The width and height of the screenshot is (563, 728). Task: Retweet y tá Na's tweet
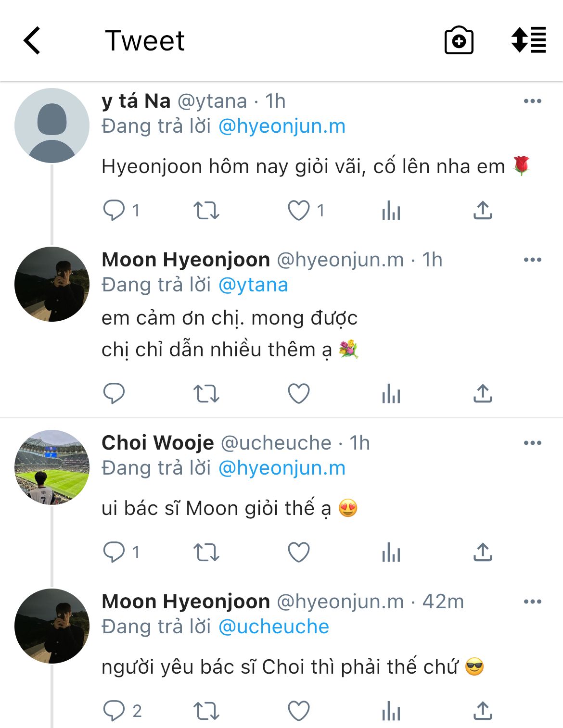coord(206,210)
